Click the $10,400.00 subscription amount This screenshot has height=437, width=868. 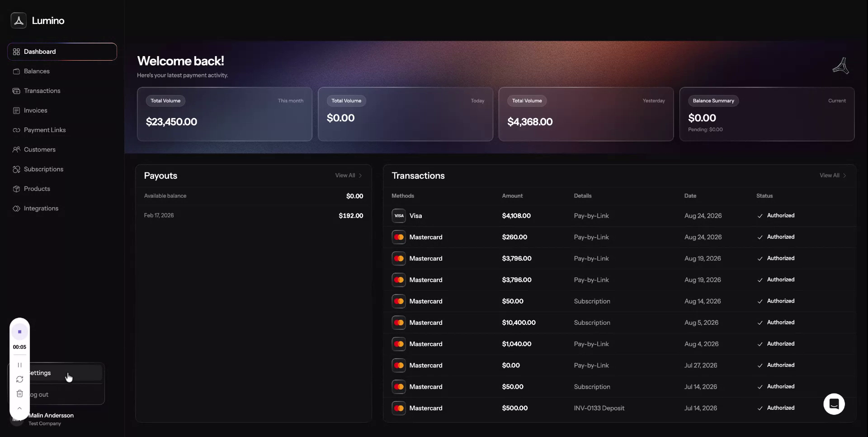[519, 323]
